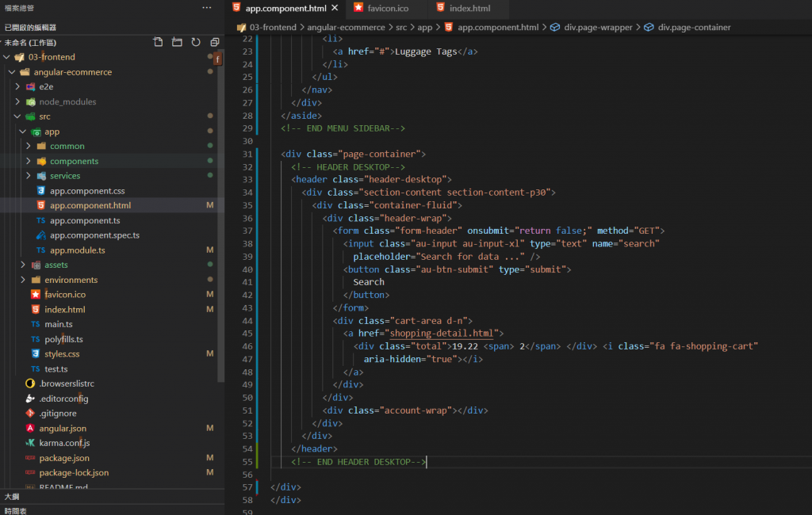Open app.component.html in the file tree

pos(90,205)
